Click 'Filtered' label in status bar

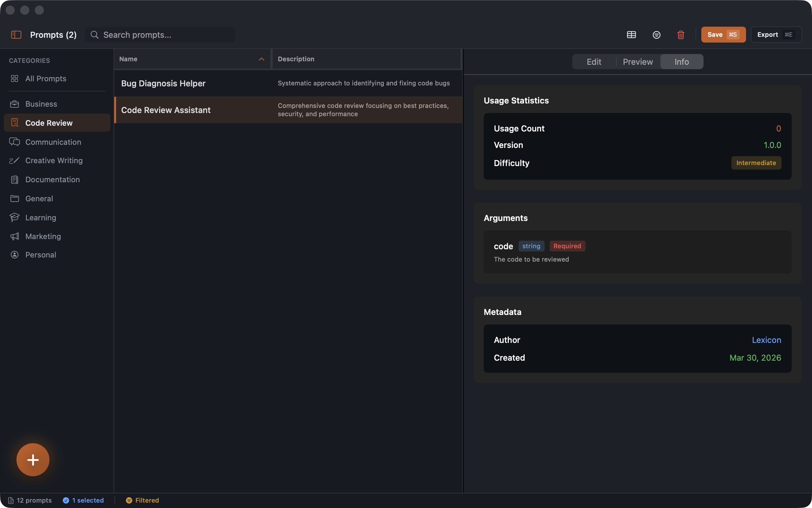pos(147,500)
